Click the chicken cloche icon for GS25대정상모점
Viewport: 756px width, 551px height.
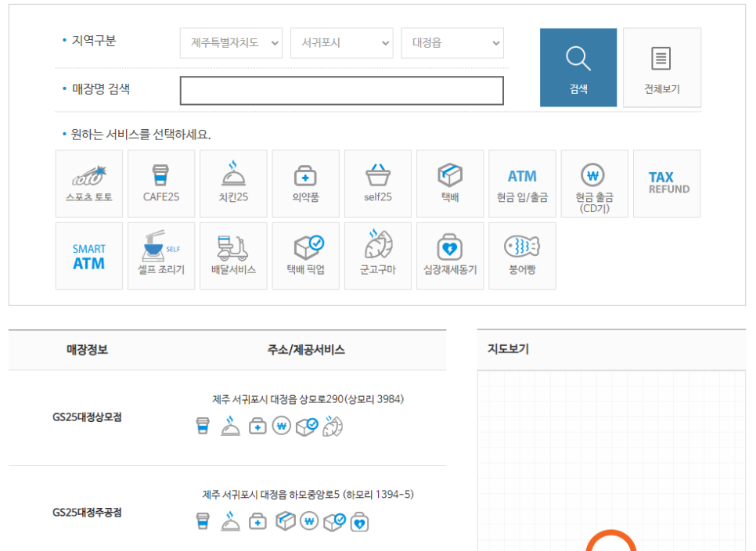[230, 426]
